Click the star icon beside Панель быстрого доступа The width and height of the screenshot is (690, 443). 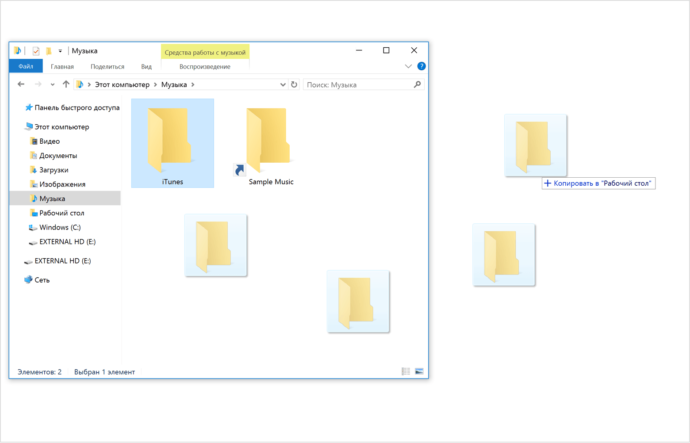coord(29,107)
